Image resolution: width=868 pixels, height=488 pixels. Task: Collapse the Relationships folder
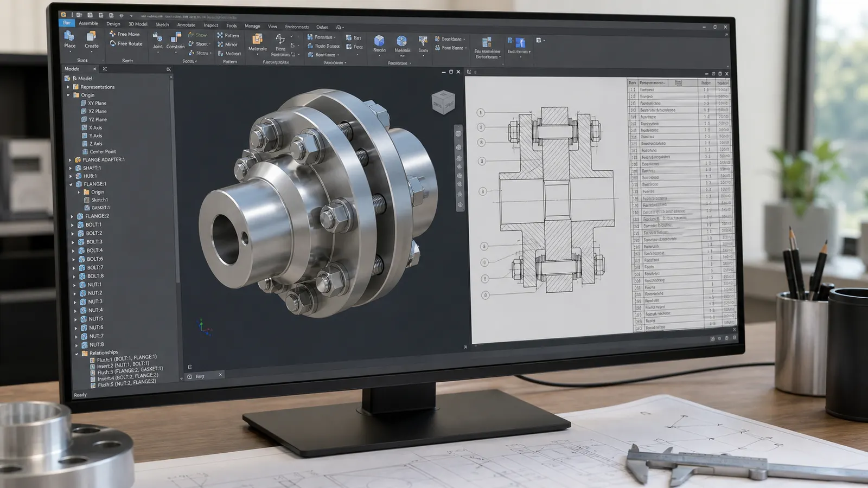click(76, 354)
